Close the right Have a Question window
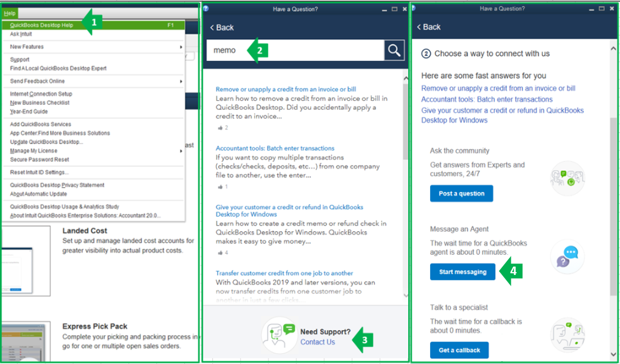Viewport: 620px width, 364px height. point(612,8)
